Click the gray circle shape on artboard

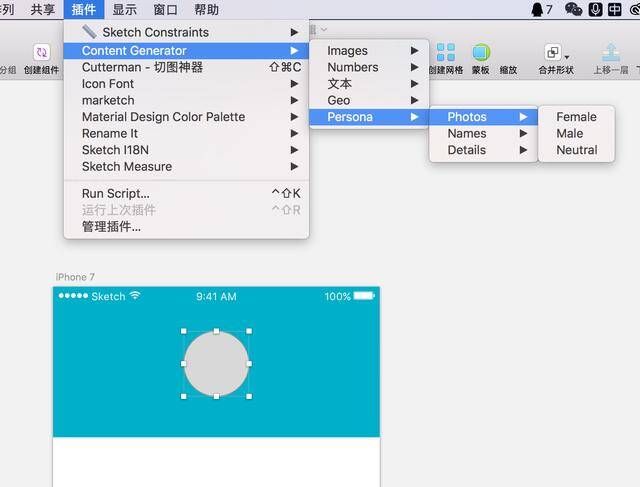(216, 363)
